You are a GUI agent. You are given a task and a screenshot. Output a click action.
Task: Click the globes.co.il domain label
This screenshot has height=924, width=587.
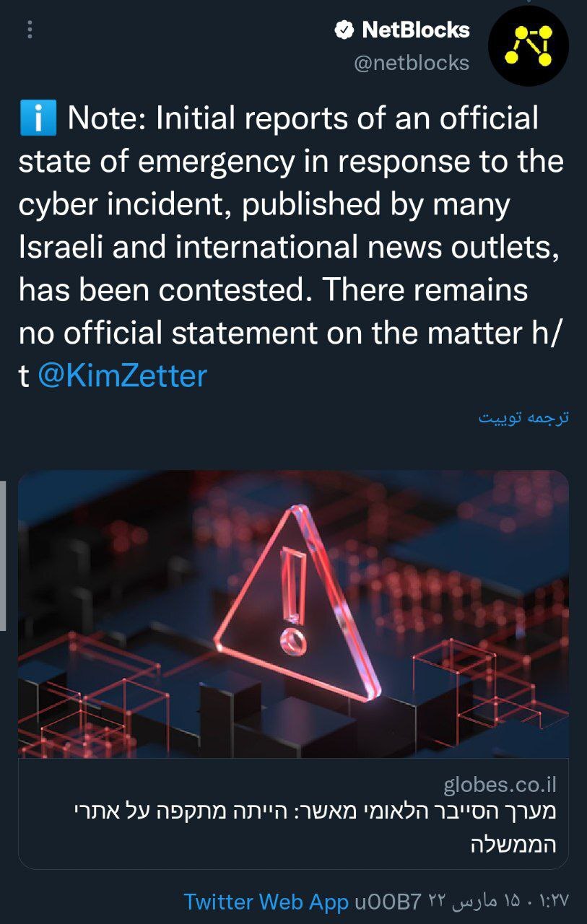click(x=500, y=785)
